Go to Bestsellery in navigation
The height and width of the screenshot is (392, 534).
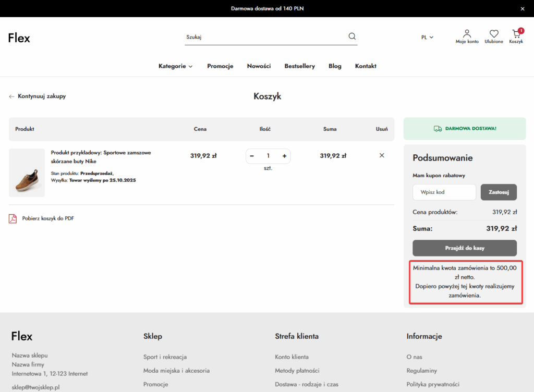pyautogui.click(x=299, y=66)
